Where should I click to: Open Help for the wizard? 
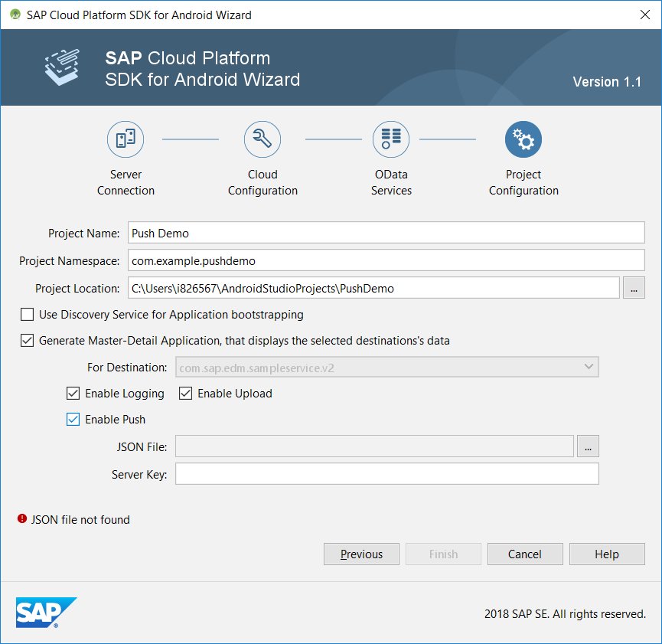pos(607,554)
